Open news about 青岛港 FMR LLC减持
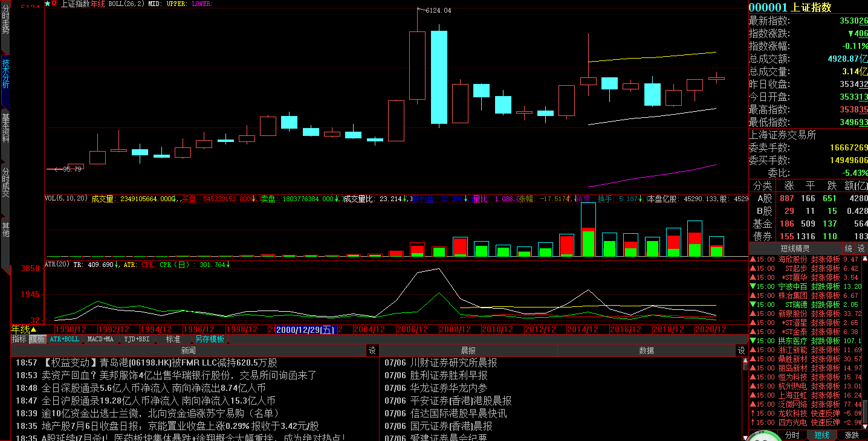The height and width of the screenshot is (441, 868). pos(146,363)
